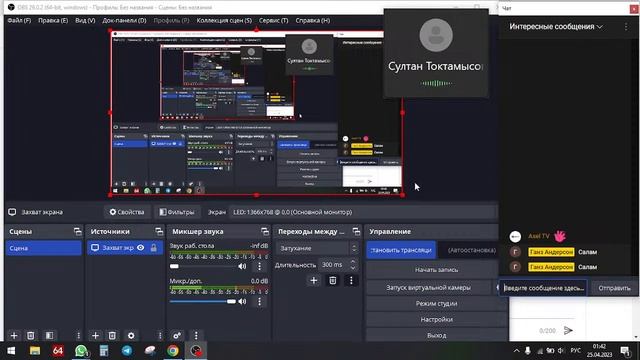Viewport: 640px width, 360px height.
Task: Open scene filters icon in Сцены panel
Action: (49, 336)
